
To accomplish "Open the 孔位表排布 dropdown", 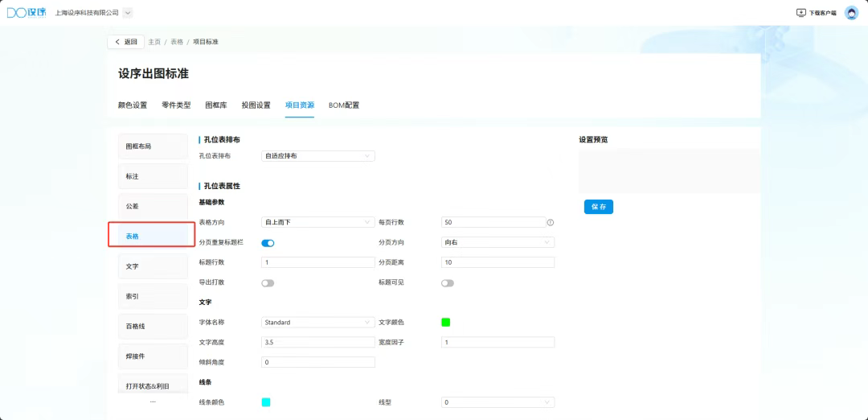I will 317,156.
